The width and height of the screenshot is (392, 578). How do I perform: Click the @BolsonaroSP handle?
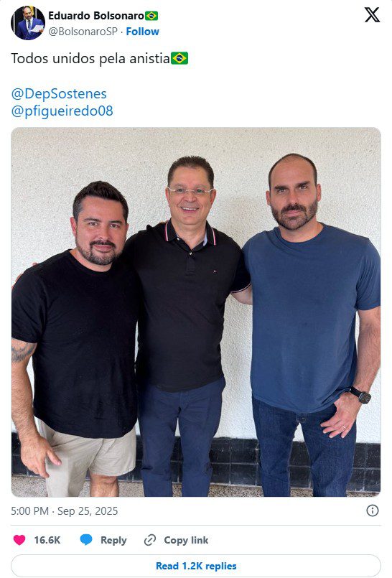83,32
